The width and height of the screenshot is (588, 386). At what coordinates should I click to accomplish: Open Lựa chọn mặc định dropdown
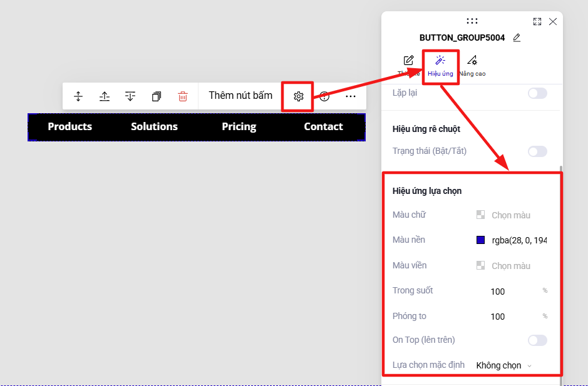(503, 365)
